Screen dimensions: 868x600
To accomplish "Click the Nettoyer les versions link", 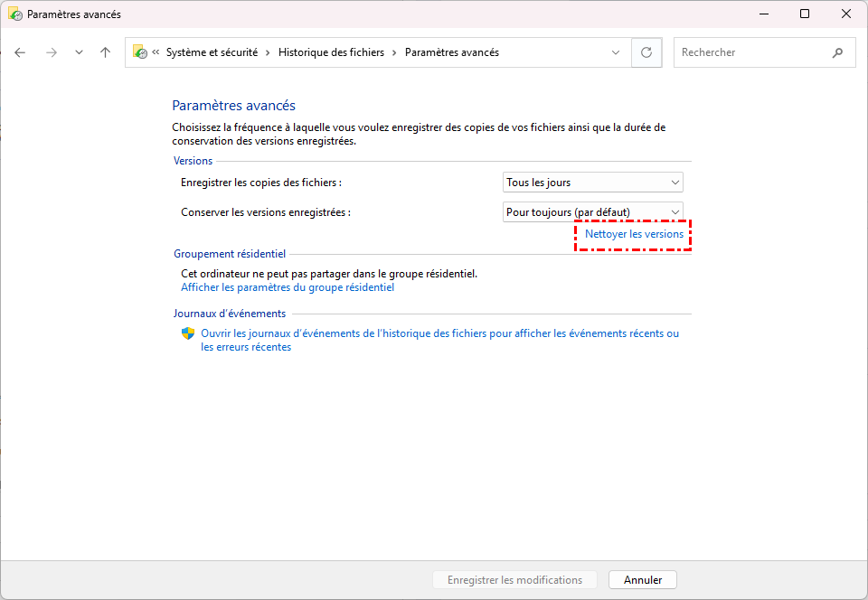I will click(x=634, y=234).
